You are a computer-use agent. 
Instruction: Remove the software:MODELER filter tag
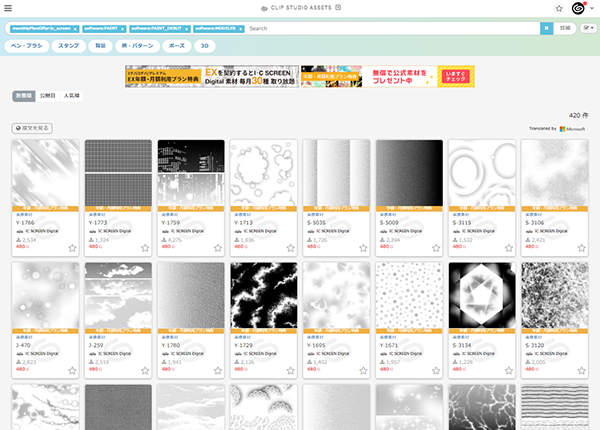241,29
